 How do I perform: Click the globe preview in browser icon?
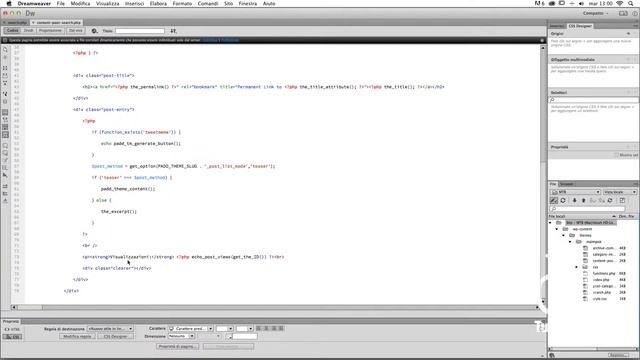(x=95, y=31)
